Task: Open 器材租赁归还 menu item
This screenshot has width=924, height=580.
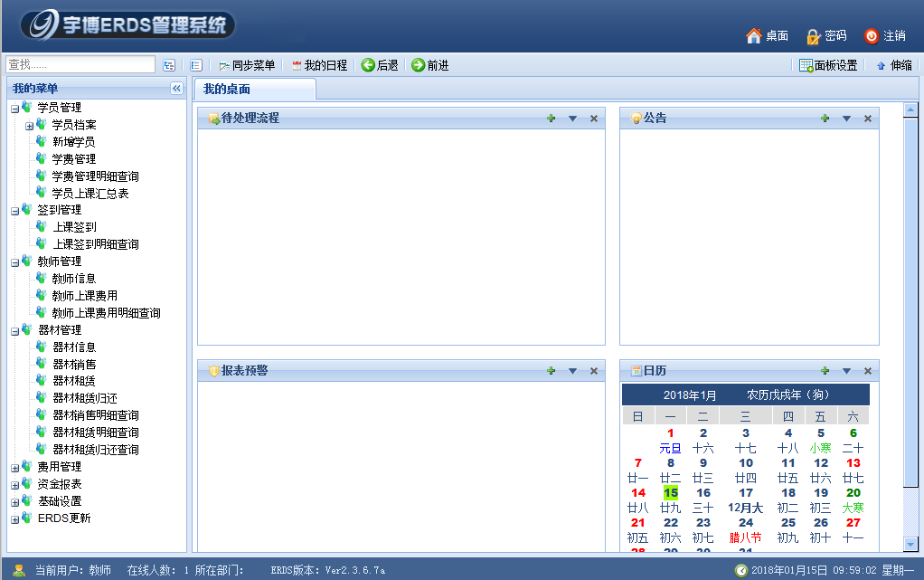Action: [x=85, y=398]
